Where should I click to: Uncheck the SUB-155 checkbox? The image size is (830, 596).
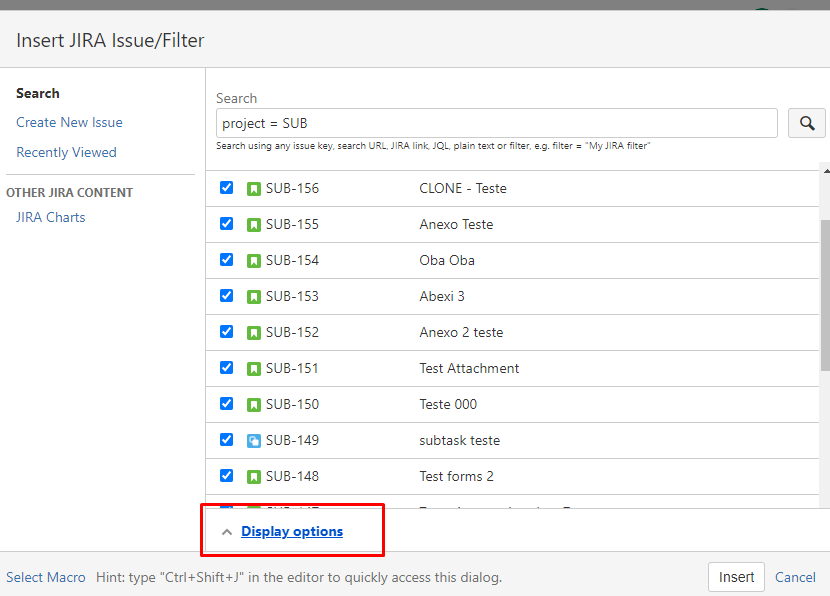click(227, 223)
